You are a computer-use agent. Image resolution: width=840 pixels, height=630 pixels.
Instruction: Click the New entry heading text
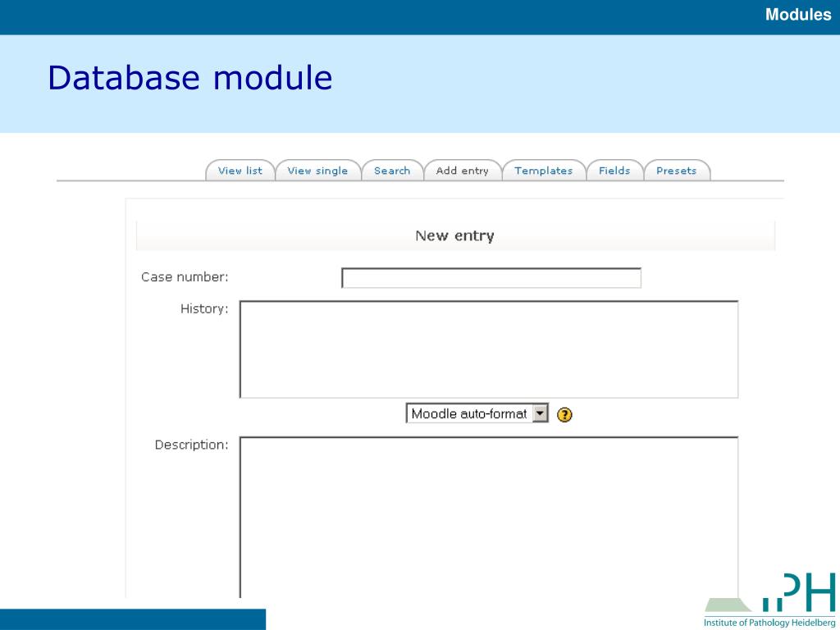(x=454, y=235)
